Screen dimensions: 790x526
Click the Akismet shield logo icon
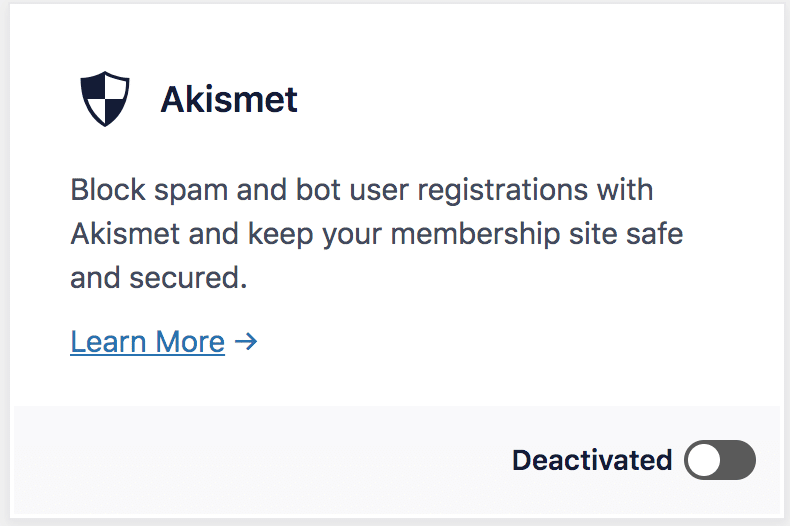click(105, 99)
